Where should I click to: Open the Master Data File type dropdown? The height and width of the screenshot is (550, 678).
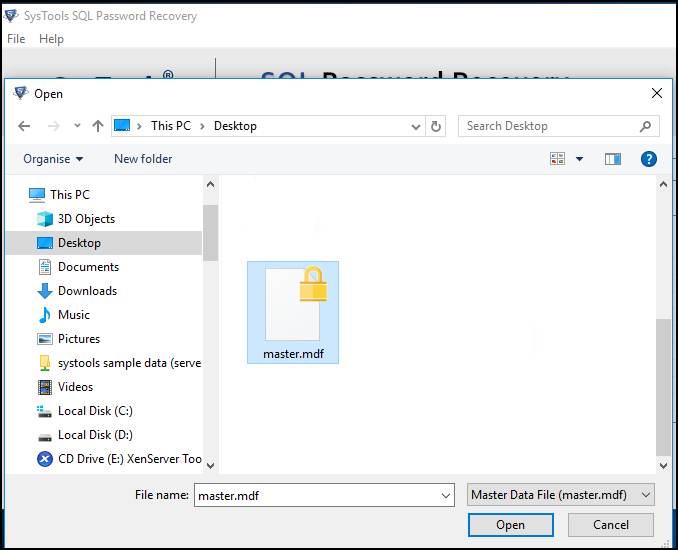pos(560,495)
